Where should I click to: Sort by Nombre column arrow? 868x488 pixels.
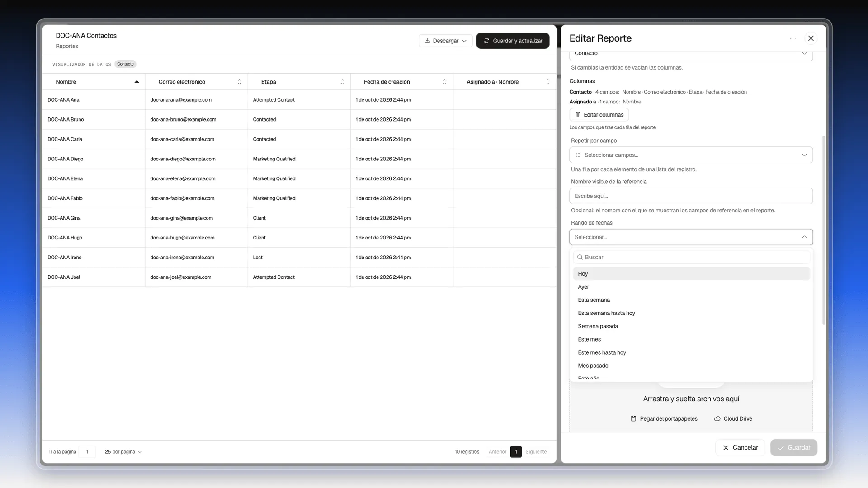click(x=137, y=82)
